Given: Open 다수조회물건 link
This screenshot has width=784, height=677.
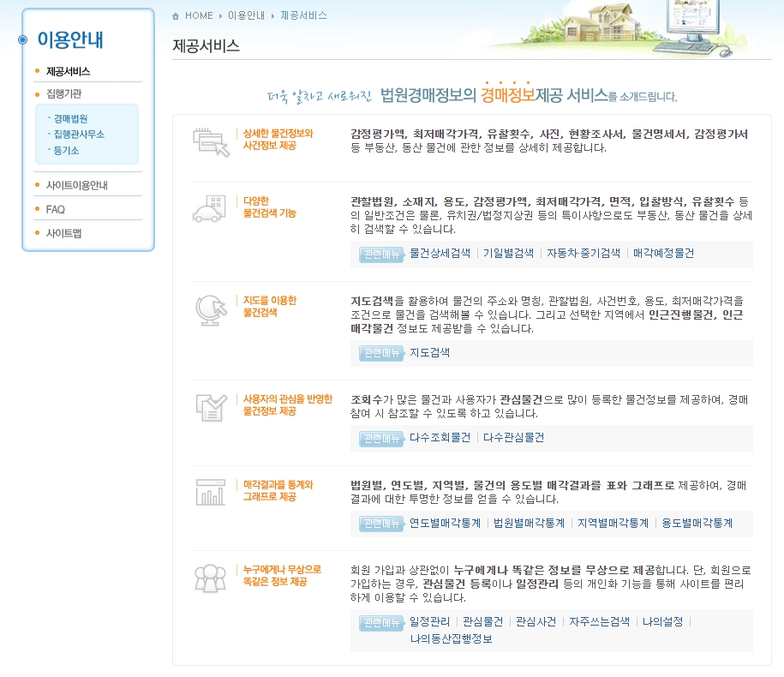Looking at the screenshot, I should tap(440, 438).
